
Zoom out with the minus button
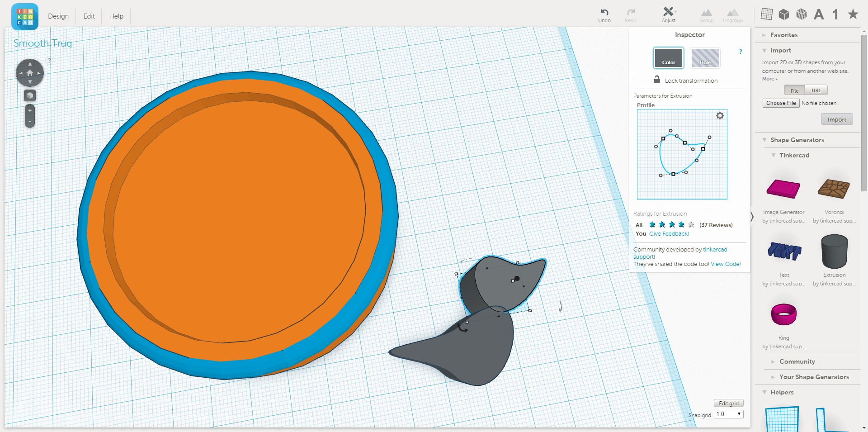tap(30, 122)
